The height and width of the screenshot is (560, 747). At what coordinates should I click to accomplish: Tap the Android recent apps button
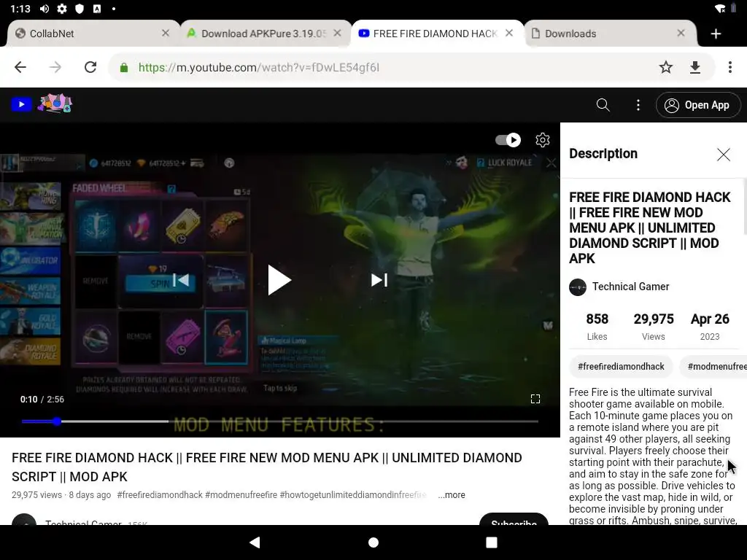tap(491, 542)
